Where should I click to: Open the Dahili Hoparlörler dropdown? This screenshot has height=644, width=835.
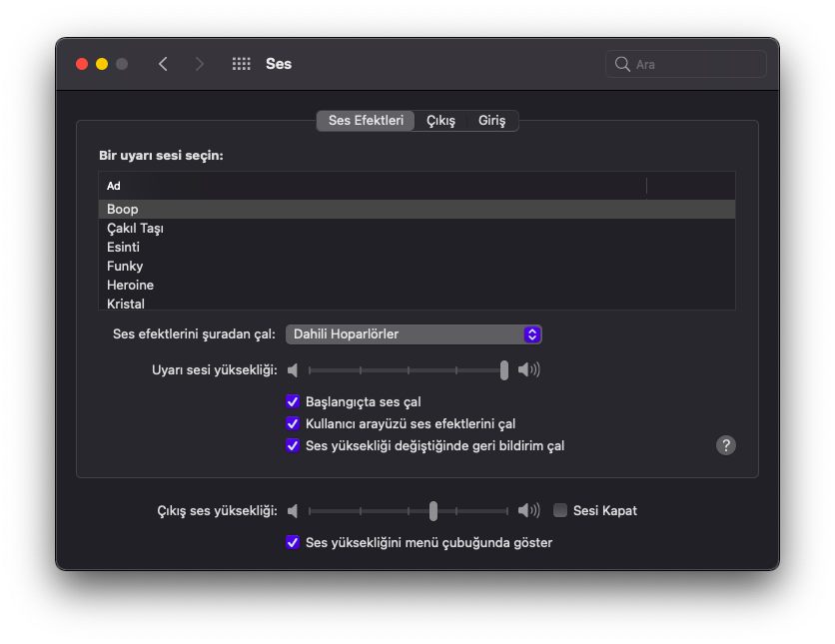(x=414, y=334)
